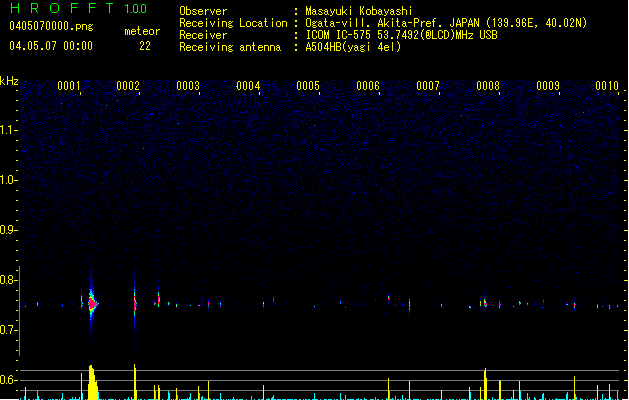
Task: Click the 0.6 frequency axis label
Action: click(x=8, y=380)
